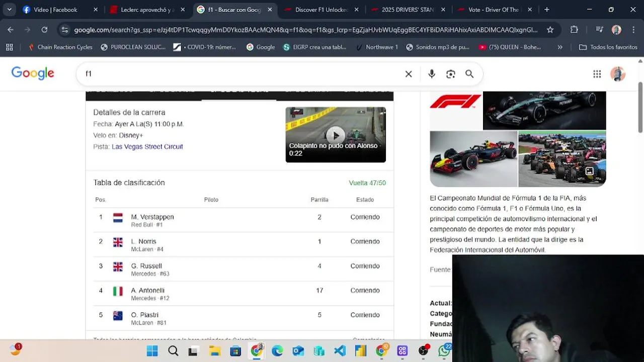
Task: Reload the current page
Action: [44, 30]
